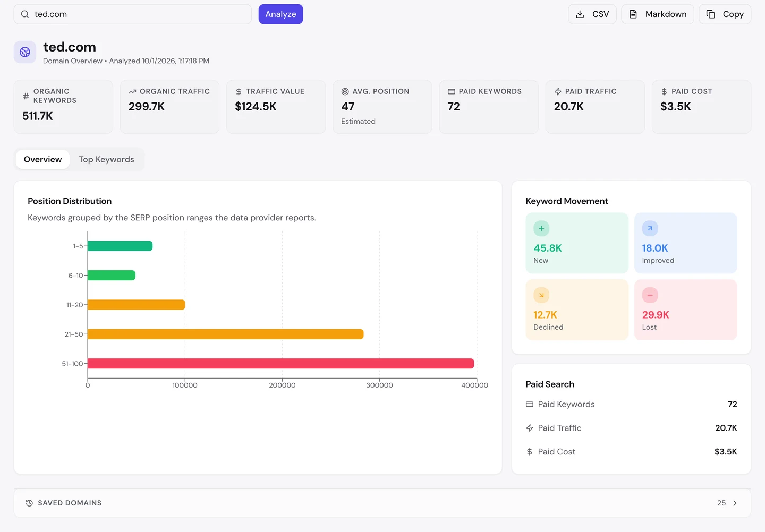This screenshot has height=532, width=765.
Task: Click the Copy button
Action: 725,14
